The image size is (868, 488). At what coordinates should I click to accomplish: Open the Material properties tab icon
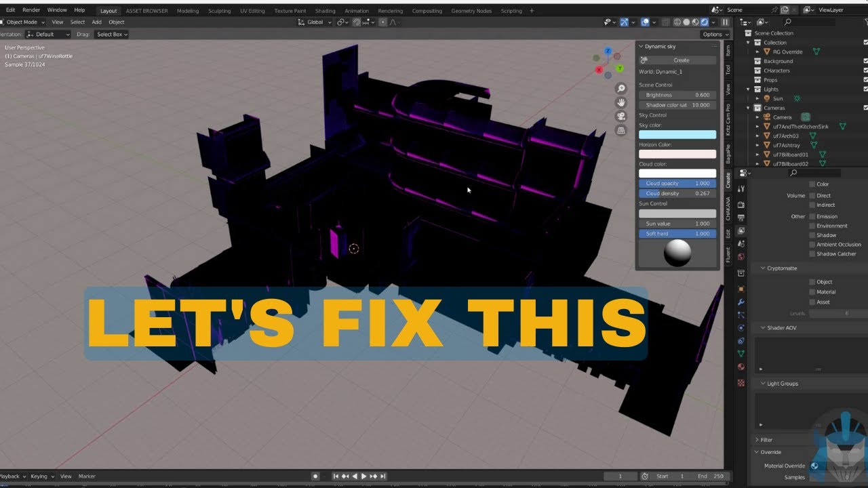click(741, 367)
